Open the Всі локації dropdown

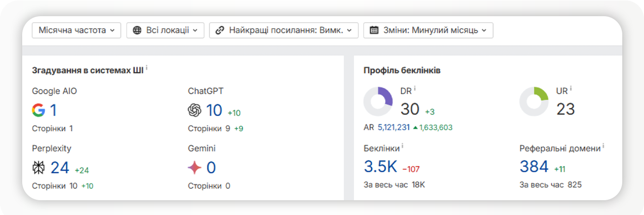165,31
